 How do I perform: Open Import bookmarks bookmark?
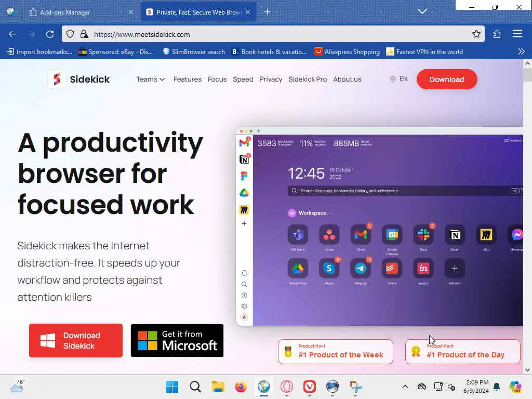pyautogui.click(x=39, y=51)
